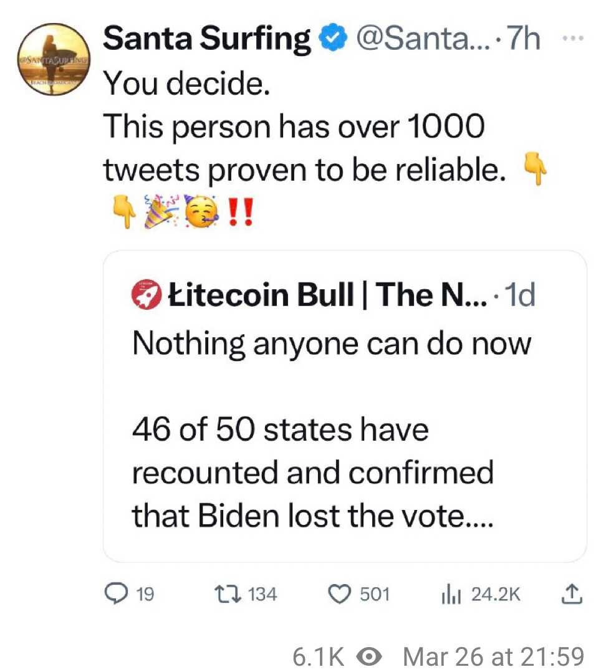Open the quoted tweet 1d timestamp
Image resolution: width=616 pixels, height=672 pixels.
pyautogui.click(x=521, y=295)
